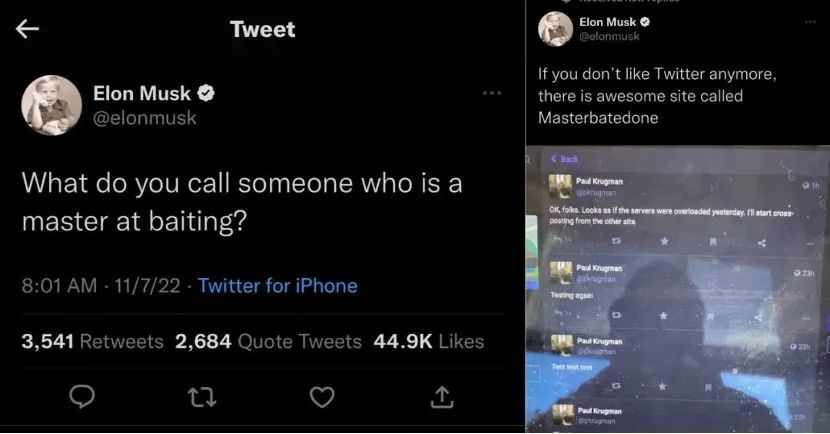Tap the reply speech bubble icon
Screen dimensions: 830x434
(82, 396)
